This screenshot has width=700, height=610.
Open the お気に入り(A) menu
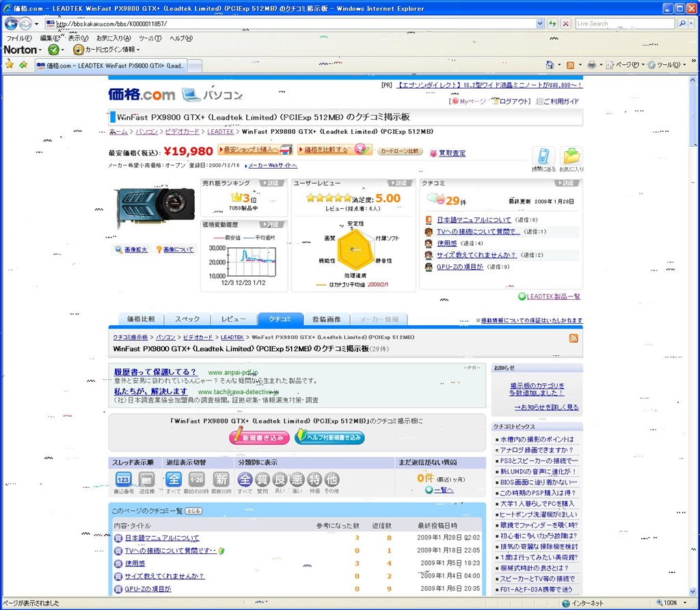pos(114,38)
